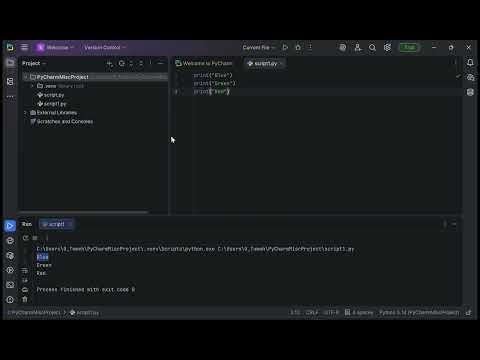The image size is (480, 360).
Task: Debug the current file with bug icon
Action: [298, 47]
